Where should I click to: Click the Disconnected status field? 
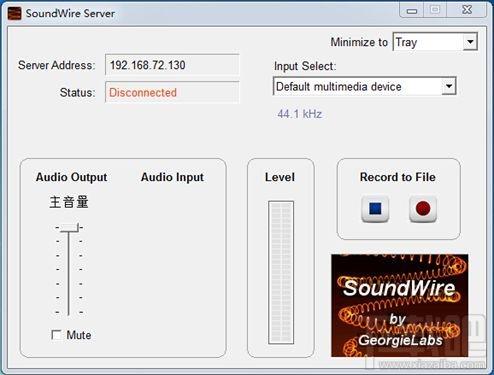coord(172,92)
